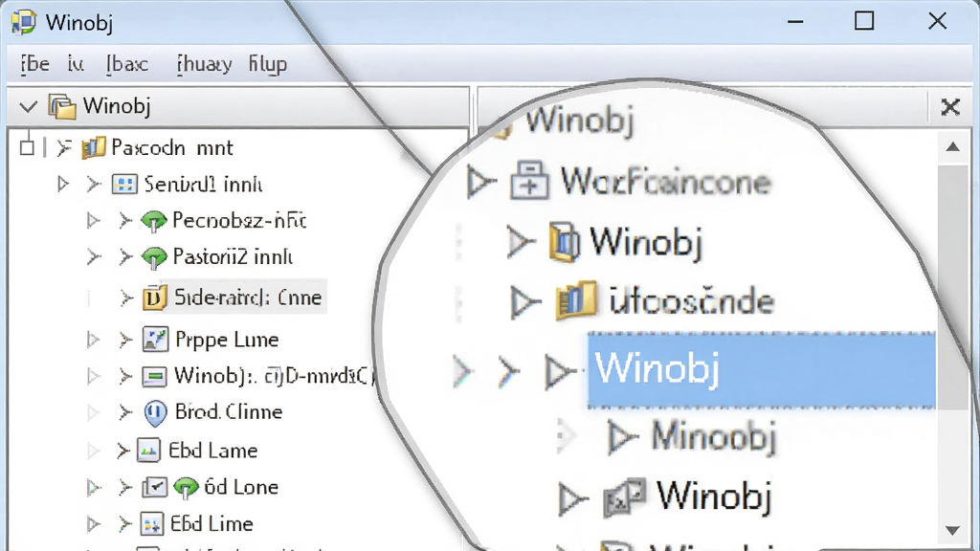
Task: Expand the 'Minoobj' node
Action: tap(621, 436)
